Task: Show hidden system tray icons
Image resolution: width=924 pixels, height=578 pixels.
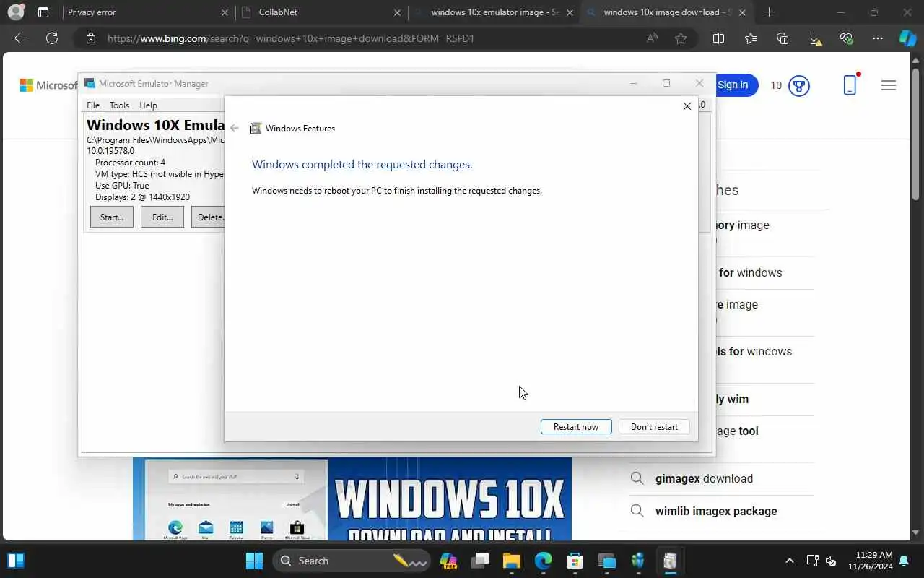Action: (x=789, y=561)
